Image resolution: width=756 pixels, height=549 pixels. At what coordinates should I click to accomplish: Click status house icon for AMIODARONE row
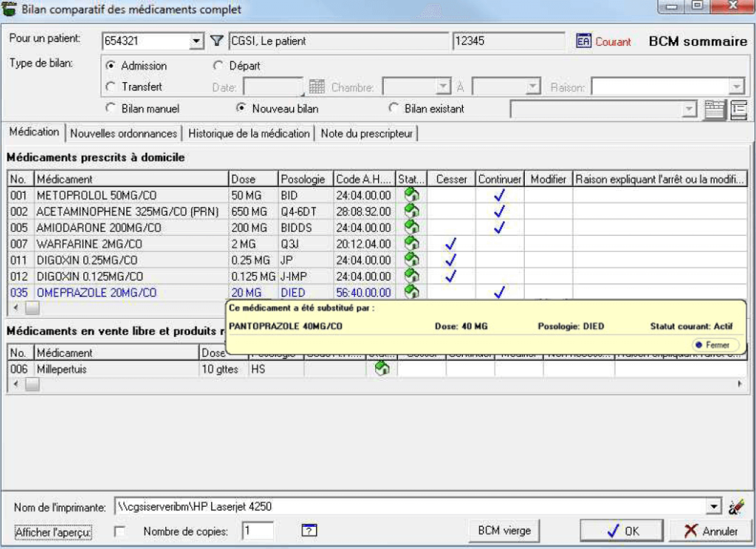pos(411,228)
